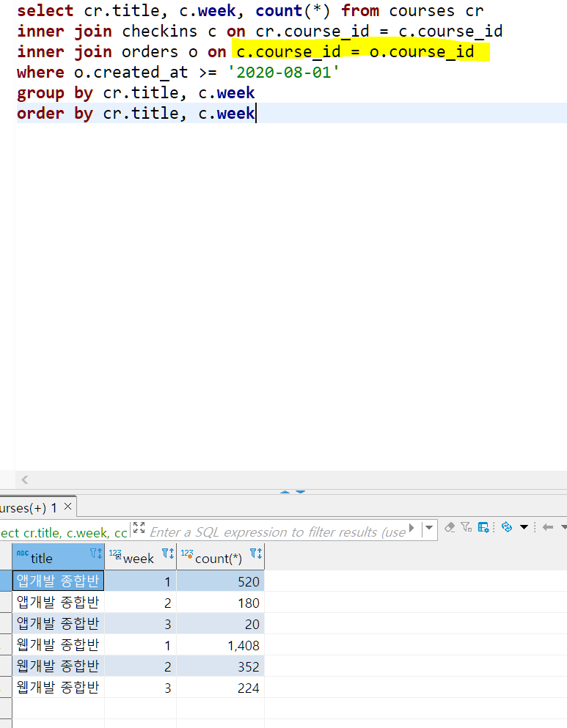Image resolution: width=567 pixels, height=728 pixels.
Task: Select cell with count 520
Action: (221, 581)
